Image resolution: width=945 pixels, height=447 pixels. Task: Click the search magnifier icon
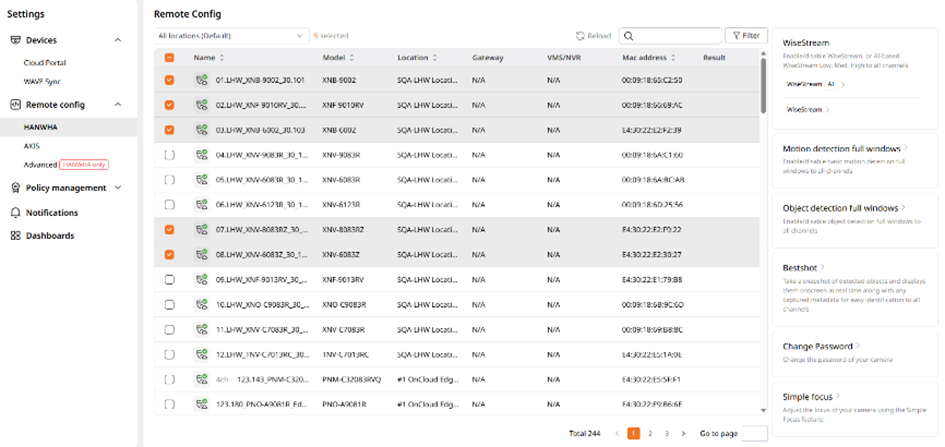pyautogui.click(x=629, y=36)
